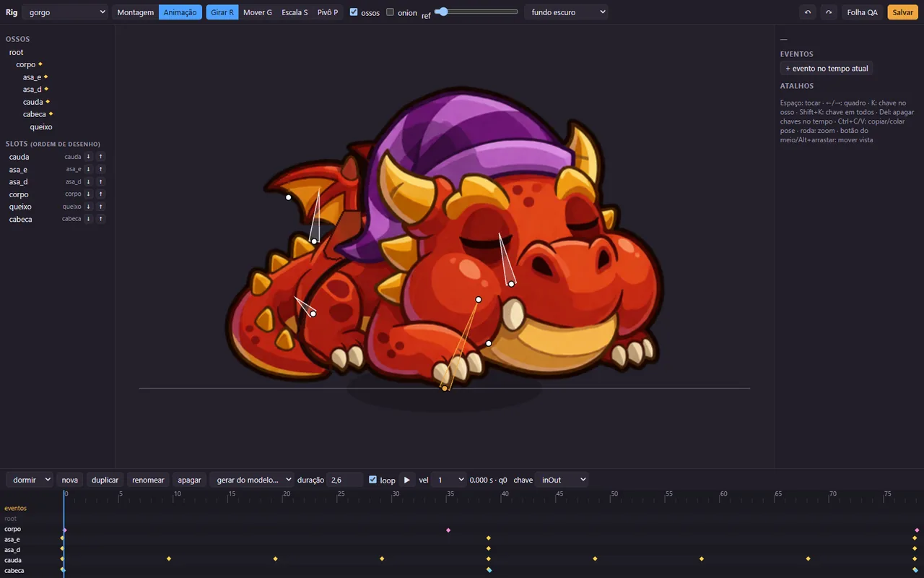
Task: Switch to Animação mode
Action: [180, 12]
